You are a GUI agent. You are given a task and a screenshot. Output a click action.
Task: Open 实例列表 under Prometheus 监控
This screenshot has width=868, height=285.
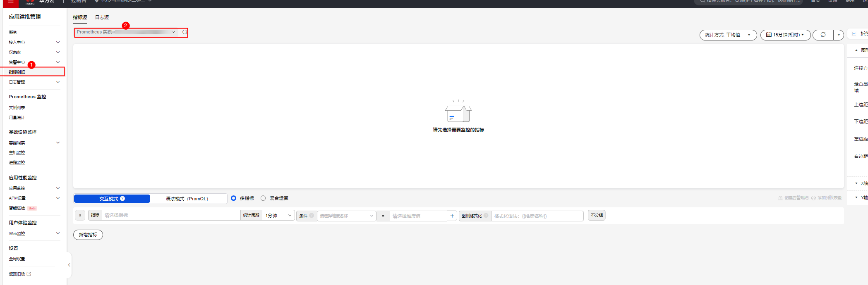pyautogui.click(x=17, y=107)
